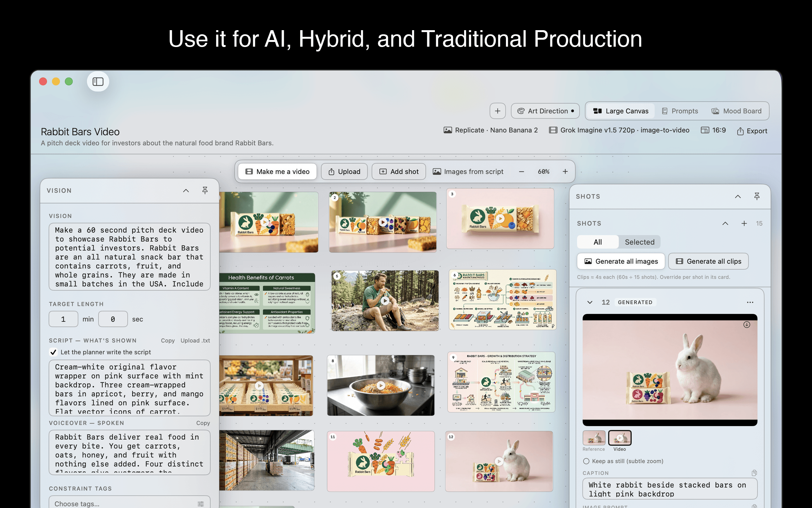Copy the script text

168,340
